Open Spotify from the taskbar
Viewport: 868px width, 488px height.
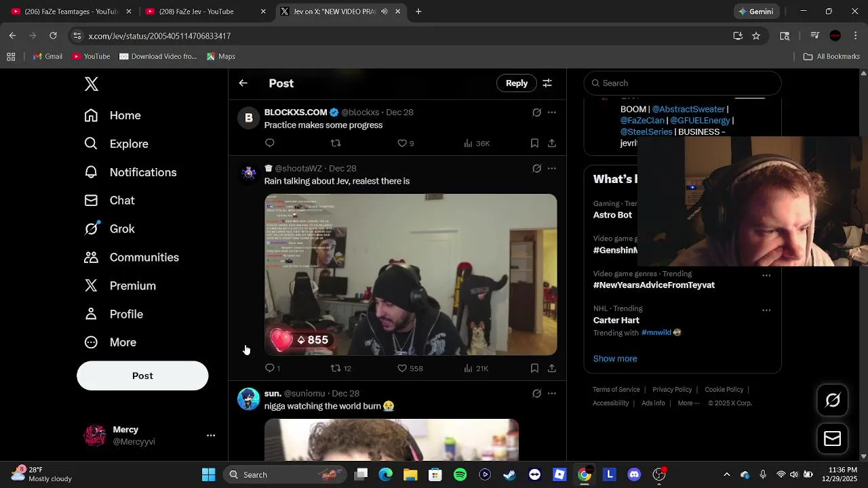pyautogui.click(x=460, y=475)
